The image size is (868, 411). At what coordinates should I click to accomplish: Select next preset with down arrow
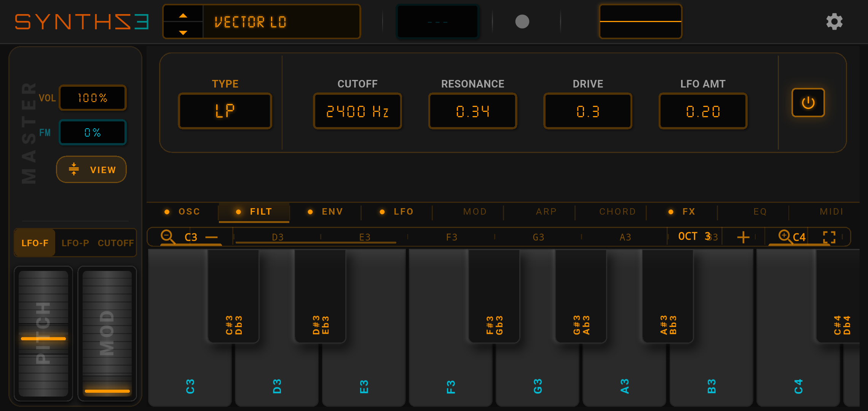tap(183, 33)
